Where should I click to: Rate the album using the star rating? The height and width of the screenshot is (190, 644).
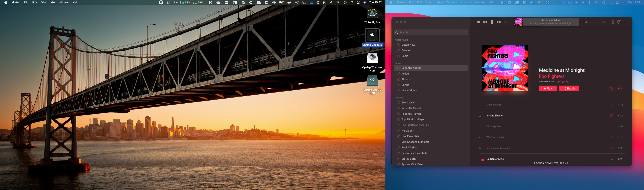(563, 82)
